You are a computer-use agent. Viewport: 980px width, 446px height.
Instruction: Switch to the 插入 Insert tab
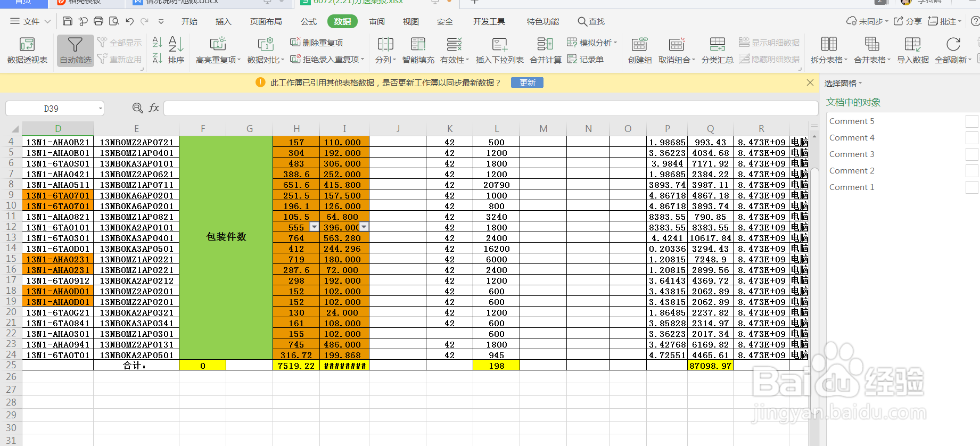(224, 21)
